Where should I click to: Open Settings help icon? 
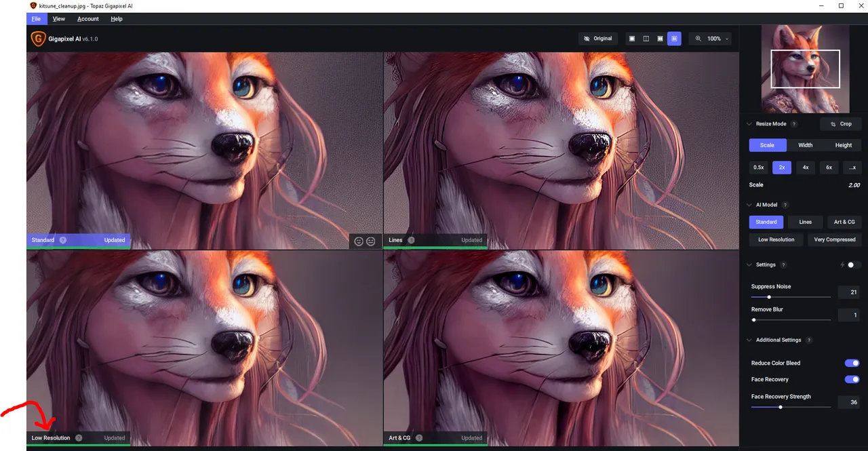783,265
